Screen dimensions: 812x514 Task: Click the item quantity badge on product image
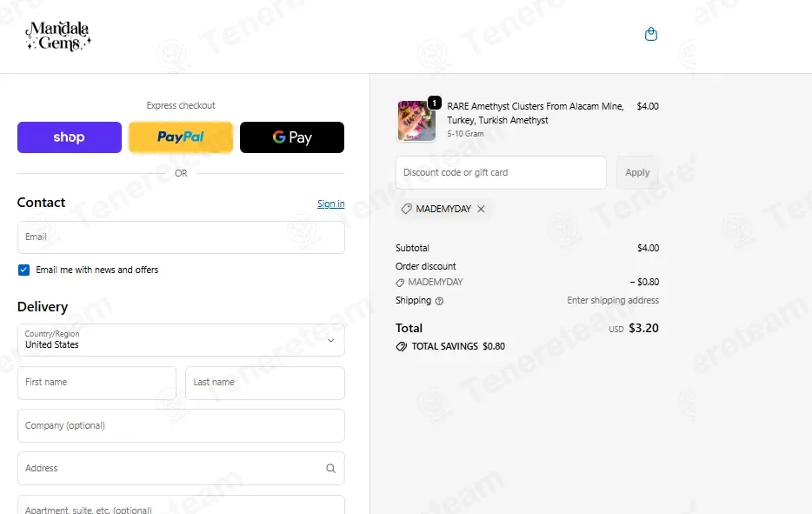[x=435, y=103]
